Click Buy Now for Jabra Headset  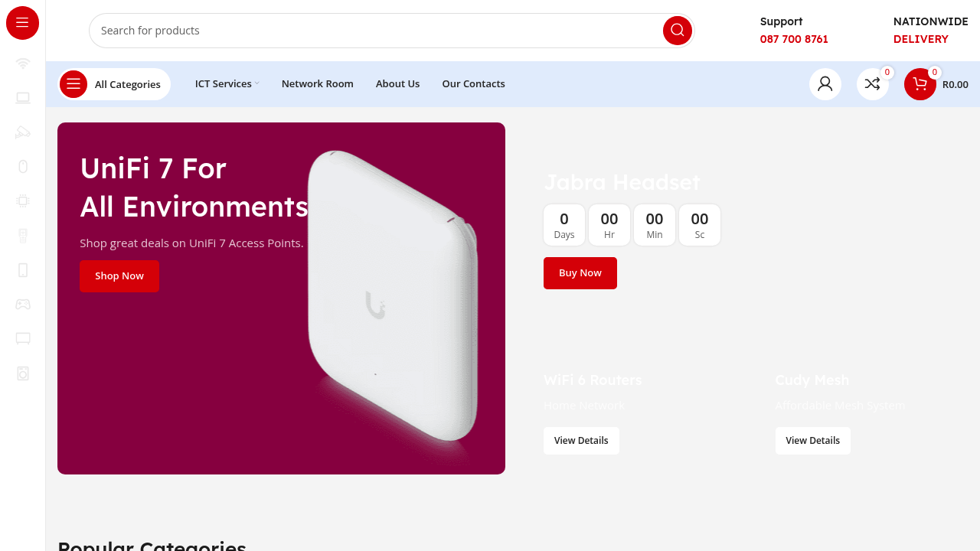tap(580, 273)
